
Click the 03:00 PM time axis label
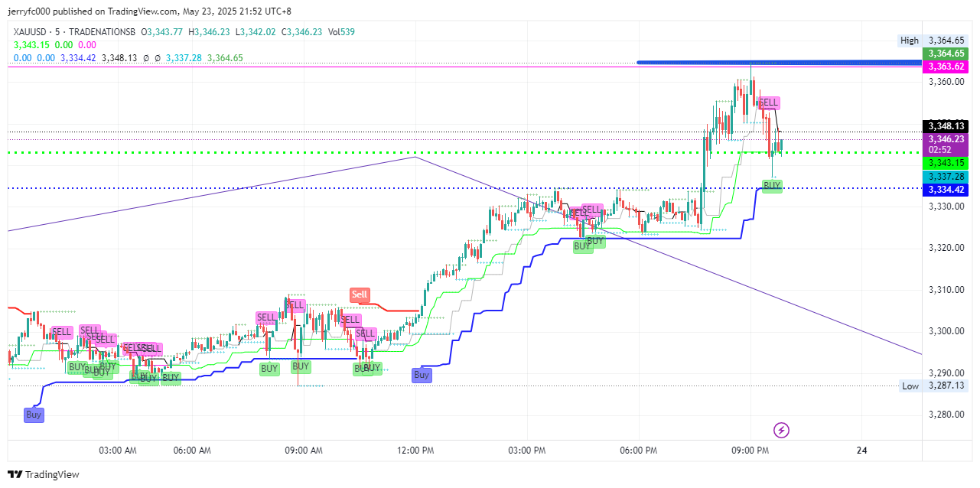[527, 451]
